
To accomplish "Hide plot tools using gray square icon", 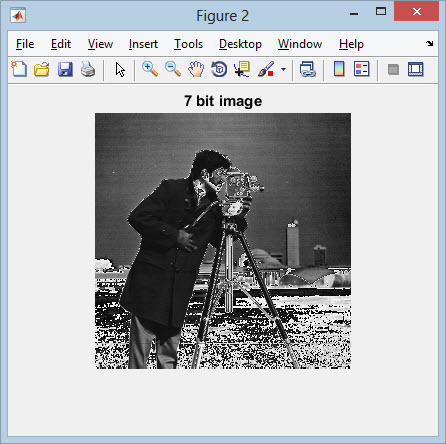I will (393, 70).
